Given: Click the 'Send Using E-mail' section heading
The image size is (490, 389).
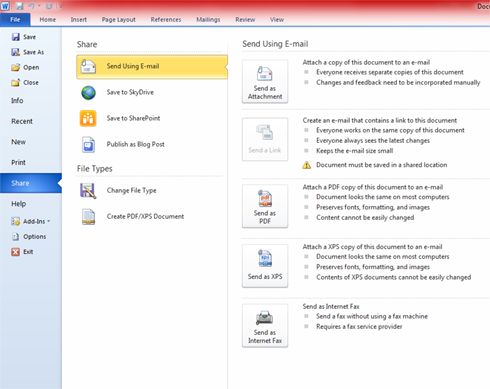Looking at the screenshot, I should point(275,44).
